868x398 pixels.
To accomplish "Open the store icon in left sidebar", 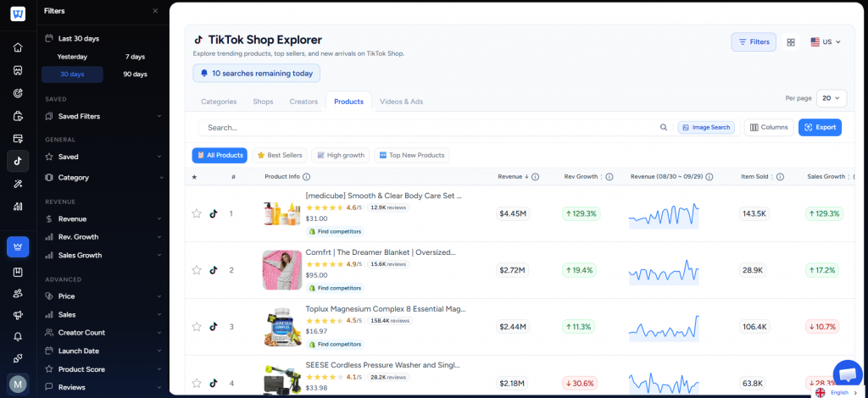I will tap(18, 70).
